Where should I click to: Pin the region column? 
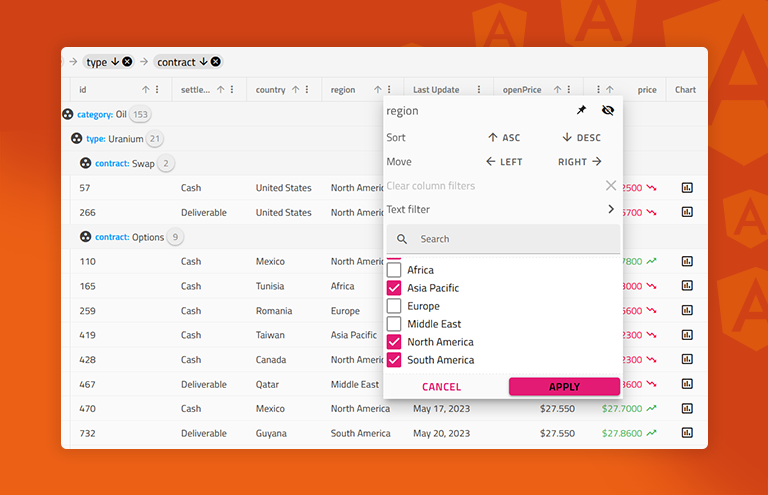click(x=581, y=111)
